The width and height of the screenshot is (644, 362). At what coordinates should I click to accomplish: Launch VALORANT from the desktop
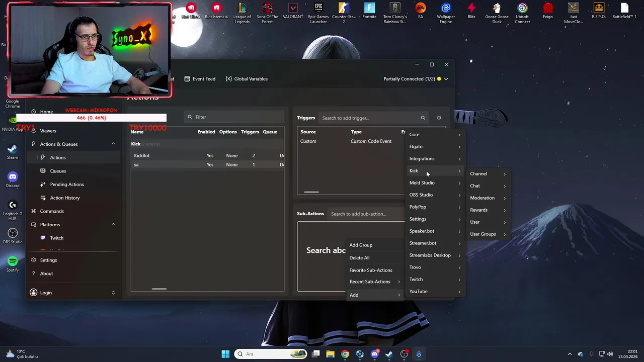click(x=293, y=11)
